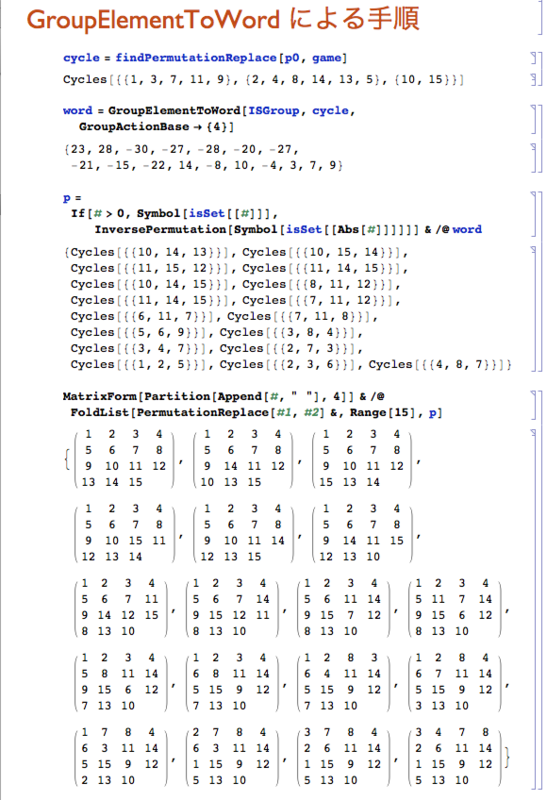Select cell bracket of the cycle input line
Viewport: 547px width, 800px height.
[x=534, y=58]
